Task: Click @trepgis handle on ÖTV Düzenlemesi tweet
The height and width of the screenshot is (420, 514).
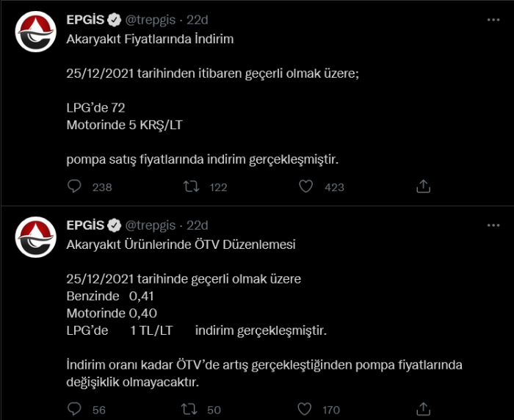Action: (x=151, y=225)
